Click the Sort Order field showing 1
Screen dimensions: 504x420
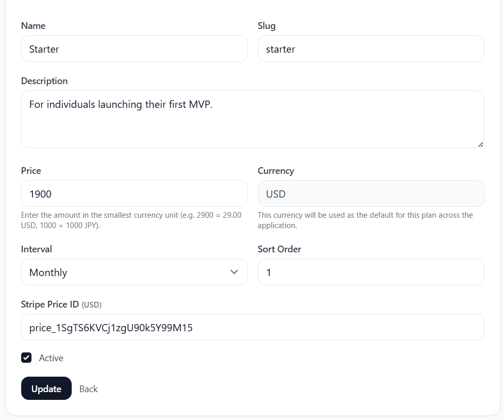click(x=371, y=272)
